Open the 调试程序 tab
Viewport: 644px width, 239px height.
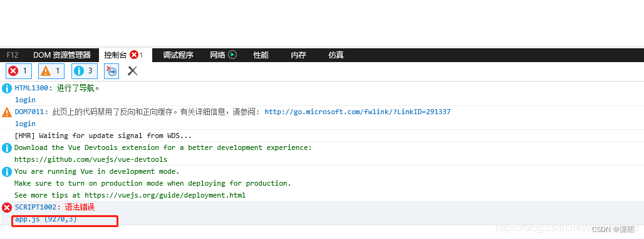click(x=178, y=55)
